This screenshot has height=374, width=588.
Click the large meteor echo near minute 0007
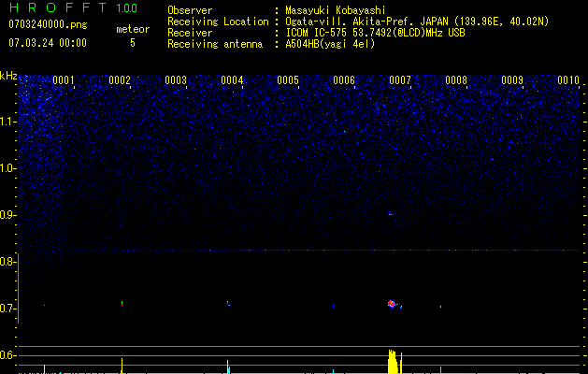(393, 304)
